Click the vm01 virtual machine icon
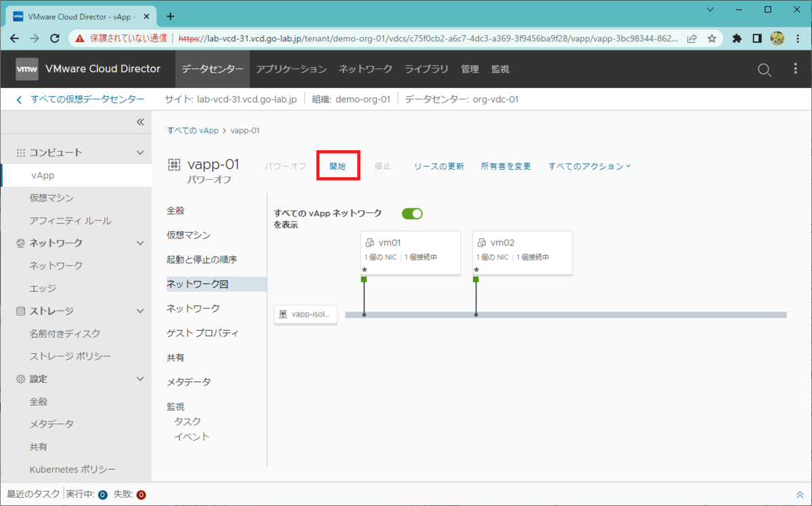The width and height of the screenshot is (812, 506). [370, 243]
